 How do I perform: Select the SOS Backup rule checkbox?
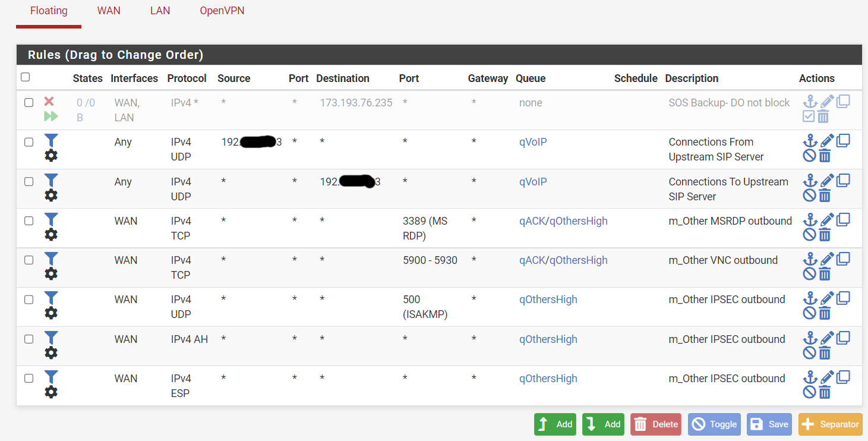coord(29,102)
